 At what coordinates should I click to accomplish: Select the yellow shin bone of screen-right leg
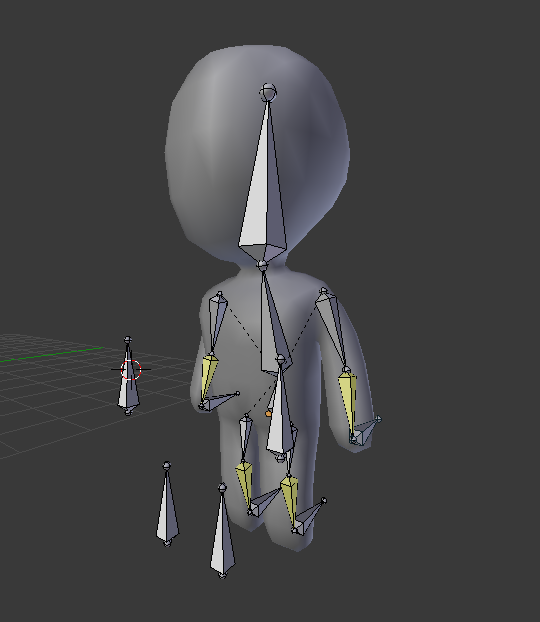coord(290,502)
